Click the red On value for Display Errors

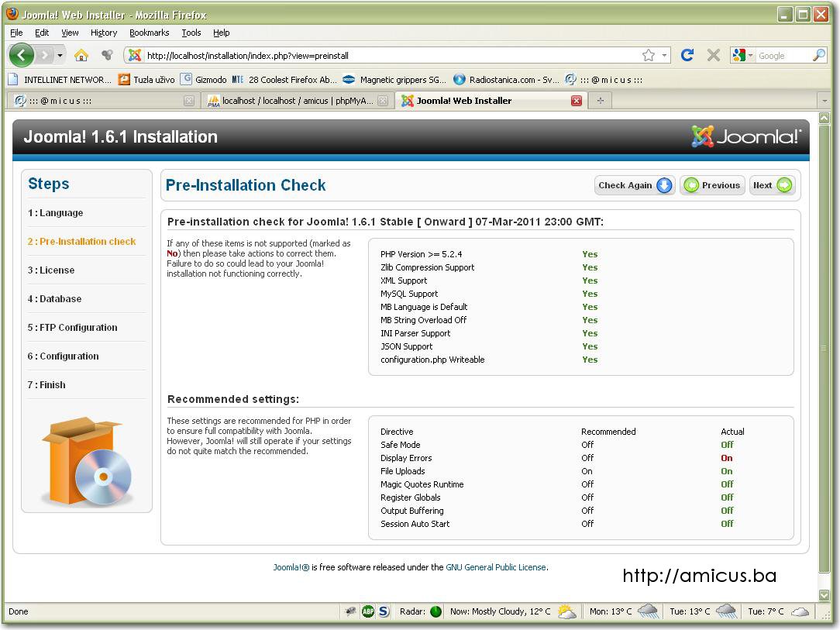726,458
